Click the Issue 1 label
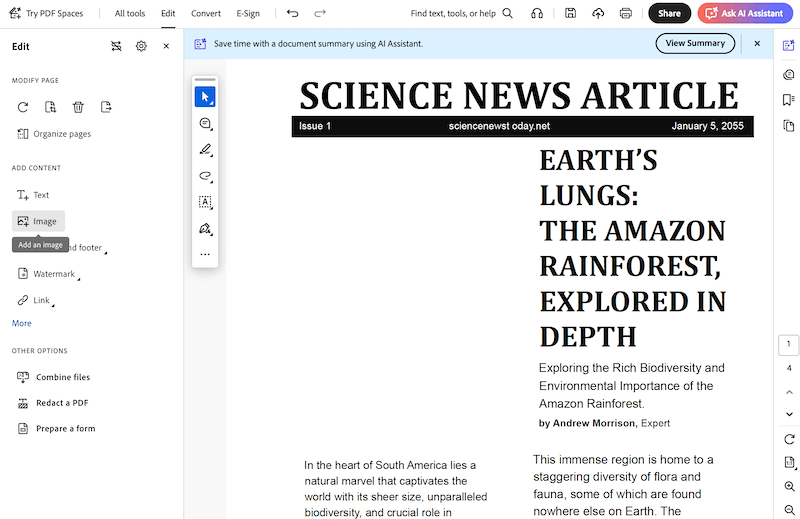This screenshot has width=800, height=519. 315,126
